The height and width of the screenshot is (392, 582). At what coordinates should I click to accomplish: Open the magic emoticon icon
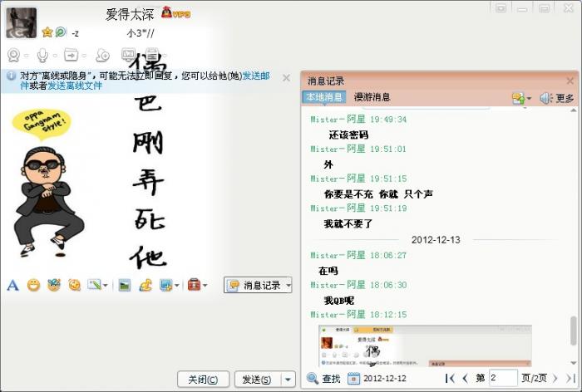tap(54, 285)
